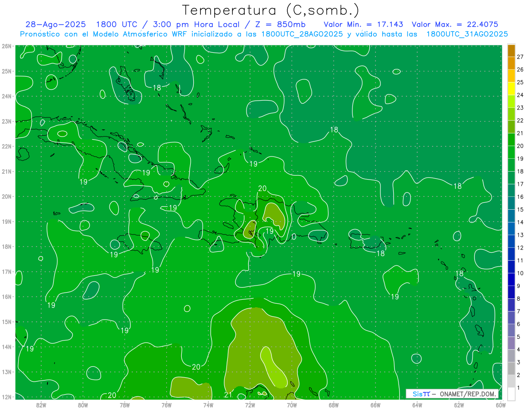Screen dimensions: 532x411
Task: Click the '76W' longitude axis label
Action: [166, 404]
